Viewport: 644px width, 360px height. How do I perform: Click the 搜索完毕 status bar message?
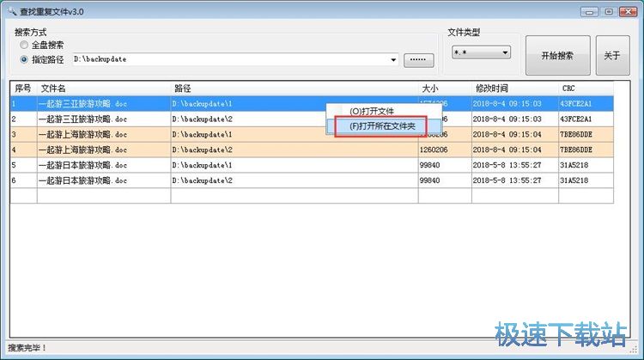point(27,348)
